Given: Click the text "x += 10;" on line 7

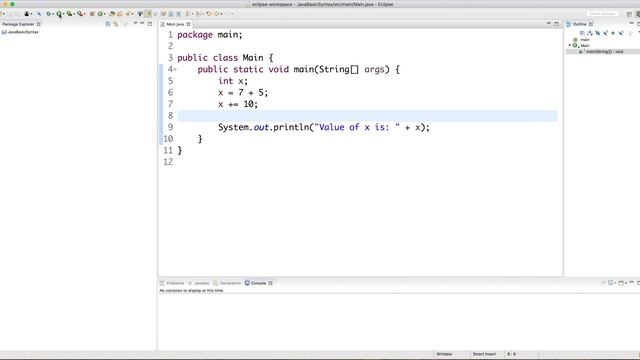Looking at the screenshot, I should [x=238, y=104].
